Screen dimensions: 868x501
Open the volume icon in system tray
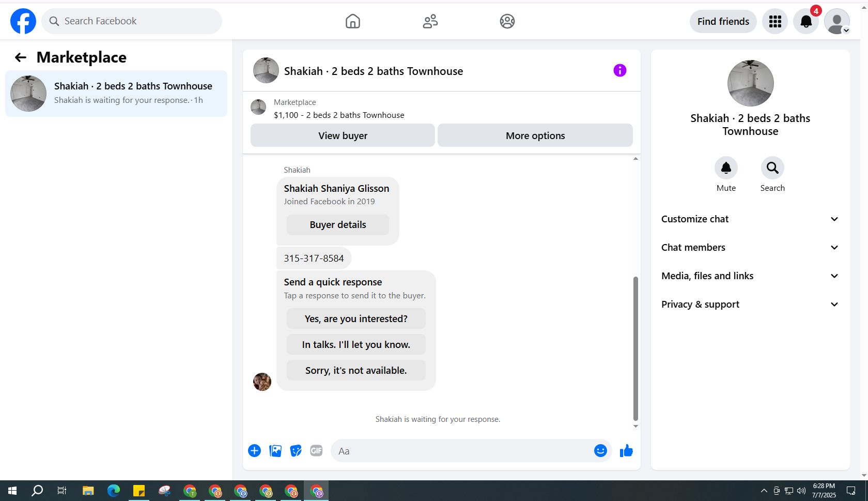click(801, 491)
